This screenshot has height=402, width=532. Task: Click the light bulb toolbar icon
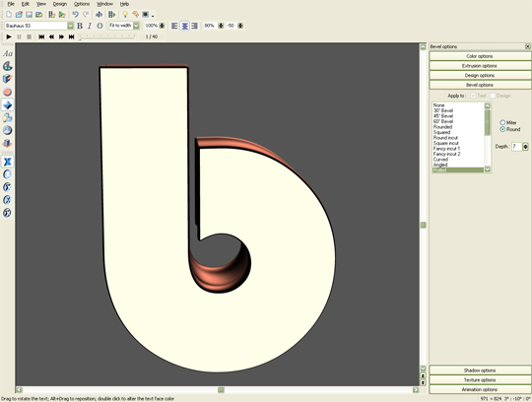point(125,15)
